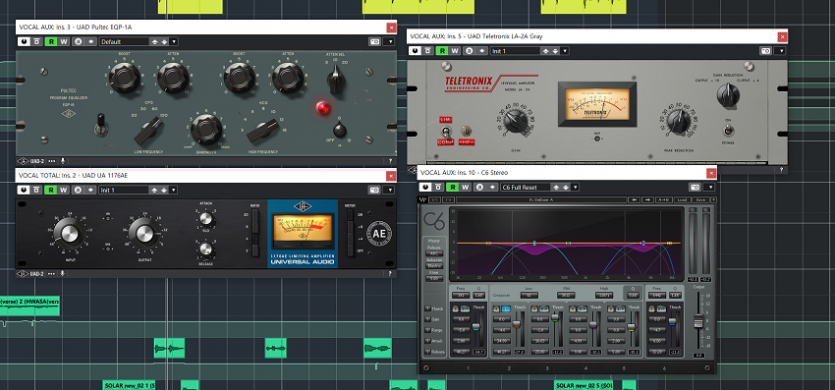Click snapshot camera icon in 1176AE window
The image size is (835, 390).
pos(375,190)
